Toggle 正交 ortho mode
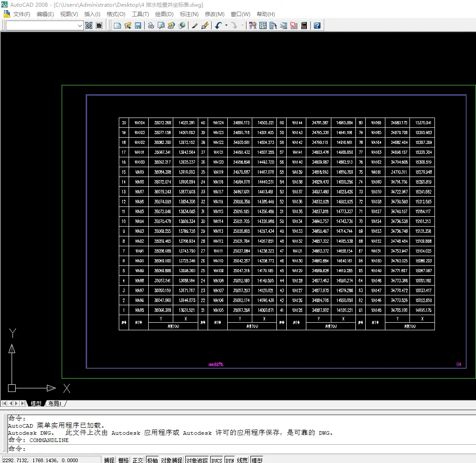This screenshot has width=476, height=463. 138,460
